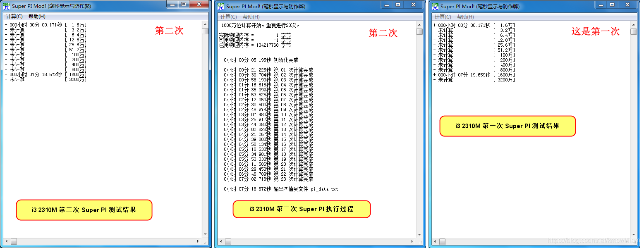This screenshot has height=248, width=644.
Task: Click scroll-right arrow in 18.672秒 results window
Action: 198,241
